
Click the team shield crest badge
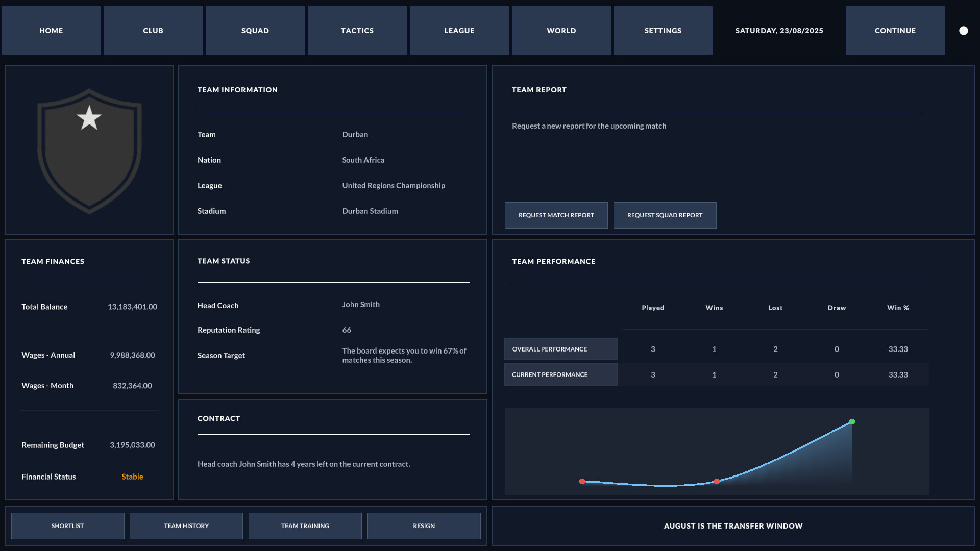tap(89, 151)
